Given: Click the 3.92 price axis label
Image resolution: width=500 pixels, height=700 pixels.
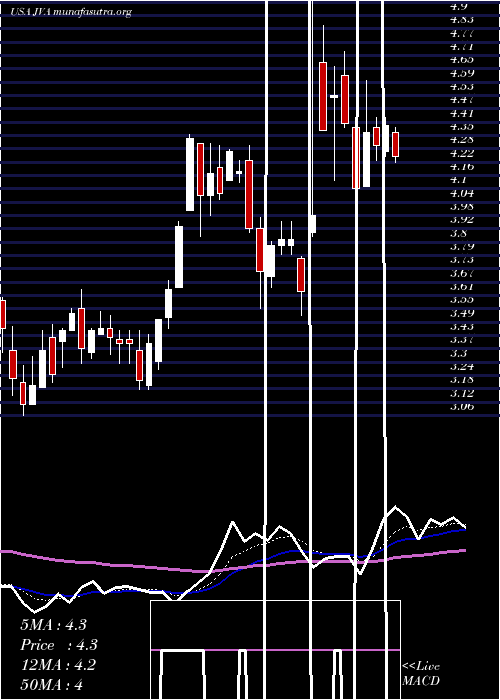Looking at the screenshot, I should tap(462, 220).
